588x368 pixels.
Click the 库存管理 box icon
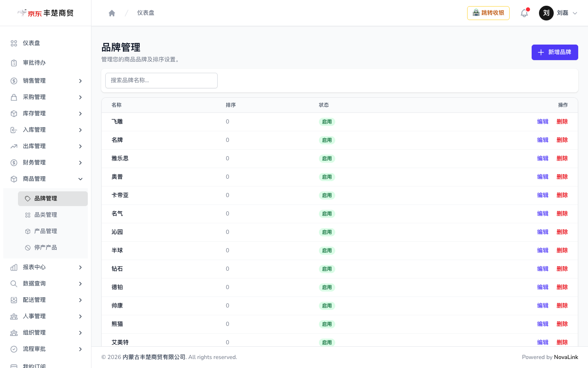point(14,114)
